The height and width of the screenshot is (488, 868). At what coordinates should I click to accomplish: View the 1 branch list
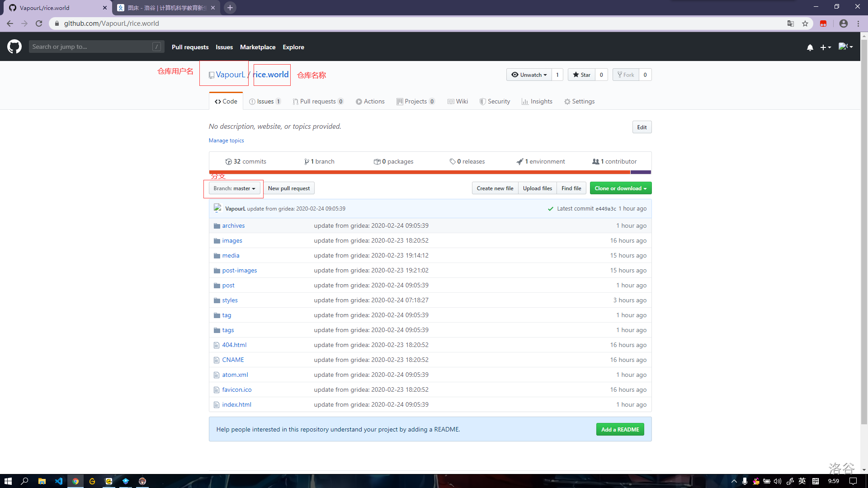(319, 161)
